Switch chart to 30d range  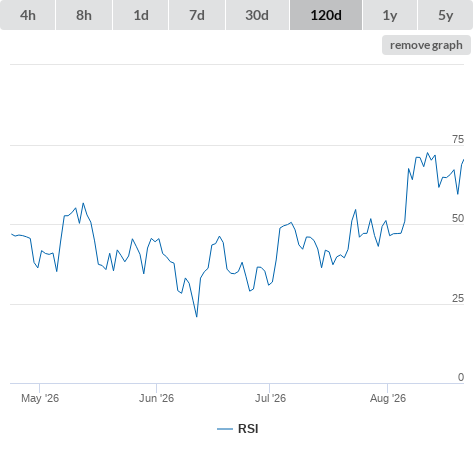click(x=257, y=15)
